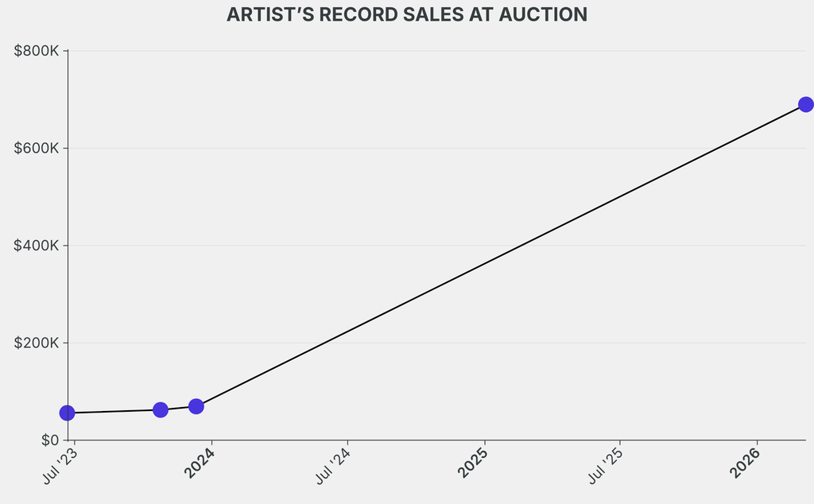
Task: Select the $200K y-axis label
Action: pos(37,343)
